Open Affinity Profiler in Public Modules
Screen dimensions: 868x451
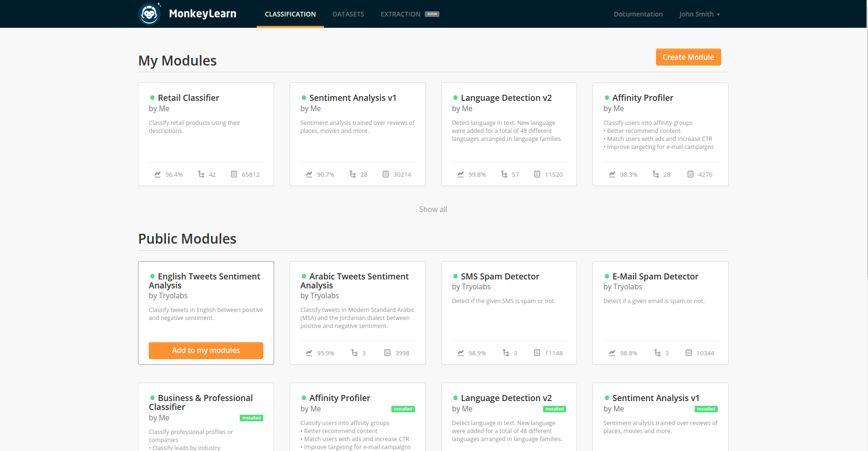(x=340, y=398)
